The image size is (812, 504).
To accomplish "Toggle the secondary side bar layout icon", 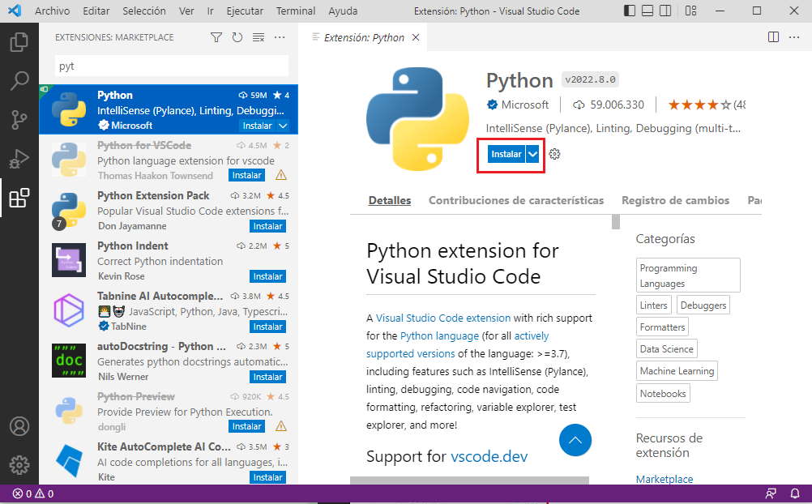I will point(665,11).
